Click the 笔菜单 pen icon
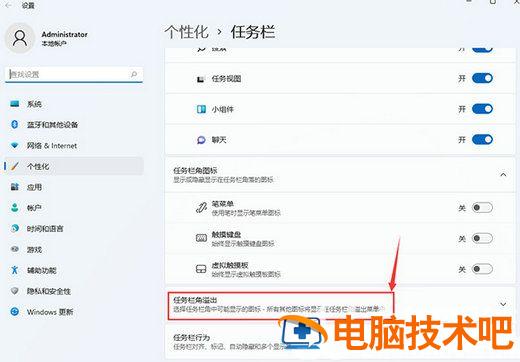Viewport: 520px width, 362px height. pos(201,208)
